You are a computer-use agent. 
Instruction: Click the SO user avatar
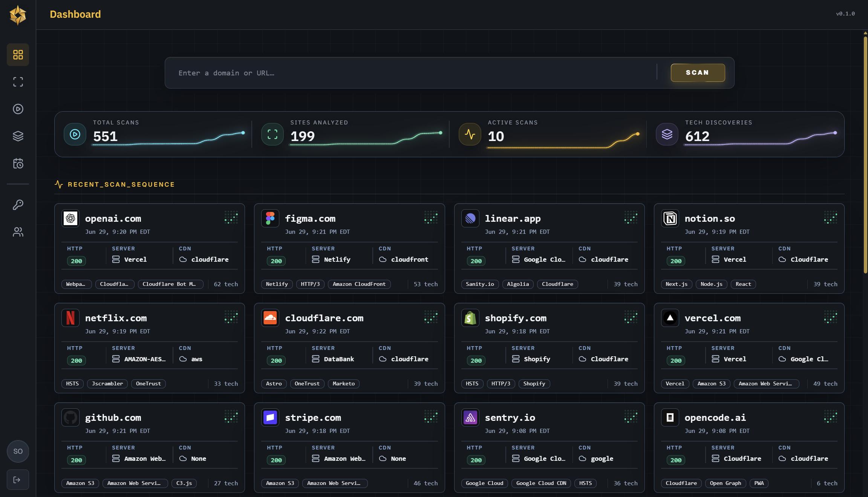[18, 451]
